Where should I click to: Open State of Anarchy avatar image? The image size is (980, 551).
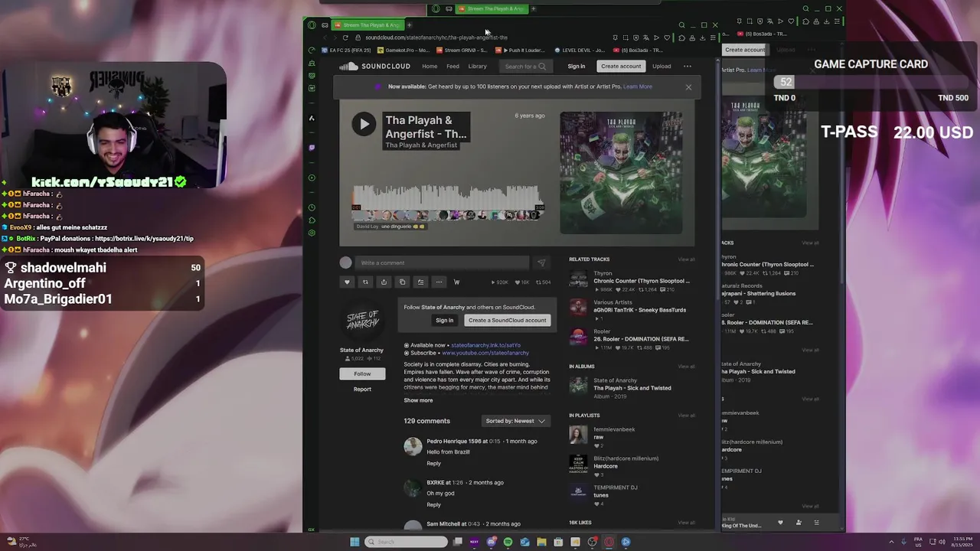click(x=362, y=321)
